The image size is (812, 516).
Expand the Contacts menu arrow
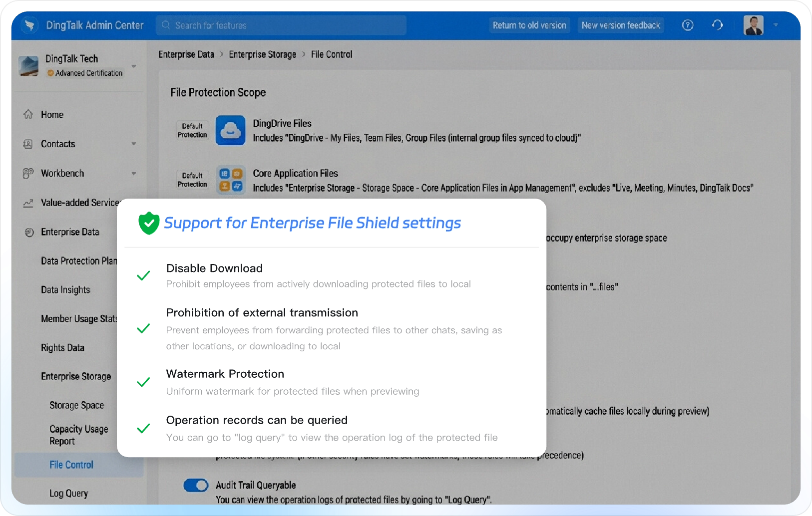(134, 144)
